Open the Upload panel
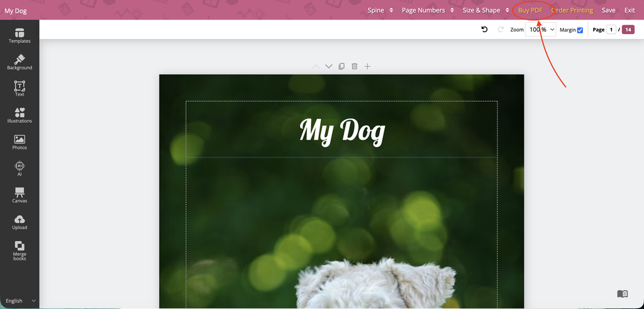Image resolution: width=644 pixels, height=309 pixels. pyautogui.click(x=19, y=222)
